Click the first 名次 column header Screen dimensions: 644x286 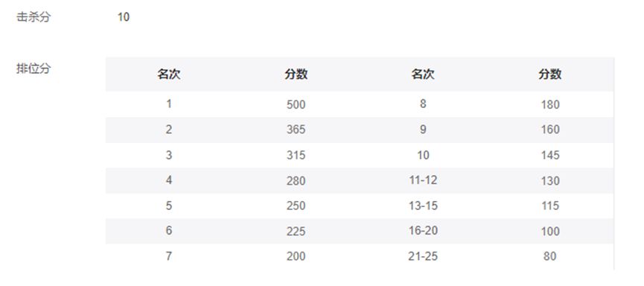point(169,74)
